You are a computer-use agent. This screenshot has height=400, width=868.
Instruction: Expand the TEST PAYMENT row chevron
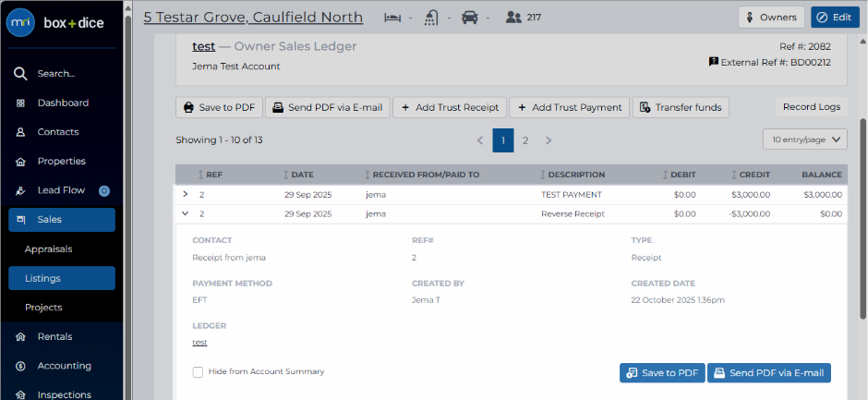click(x=186, y=195)
